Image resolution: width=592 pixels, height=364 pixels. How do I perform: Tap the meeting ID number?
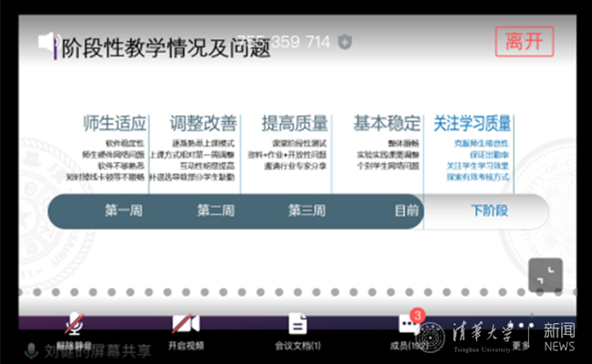tap(284, 42)
